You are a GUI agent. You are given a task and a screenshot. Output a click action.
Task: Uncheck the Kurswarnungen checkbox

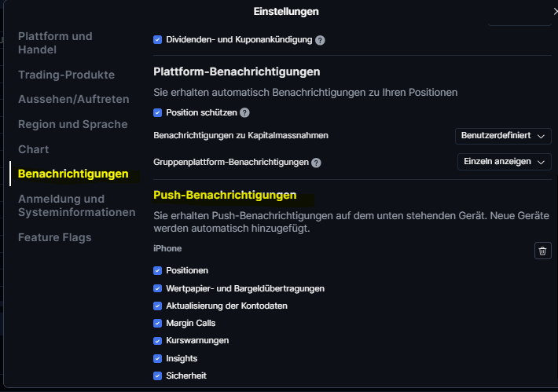(x=158, y=341)
